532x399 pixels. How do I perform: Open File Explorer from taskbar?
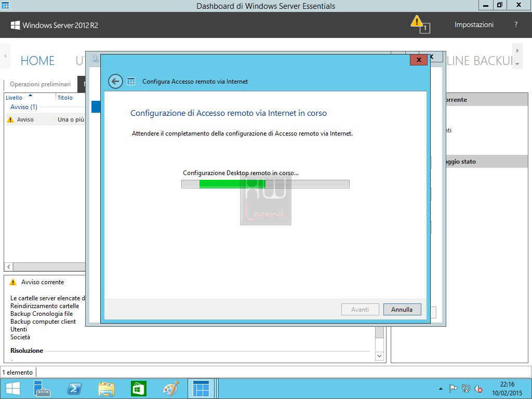tap(106, 389)
